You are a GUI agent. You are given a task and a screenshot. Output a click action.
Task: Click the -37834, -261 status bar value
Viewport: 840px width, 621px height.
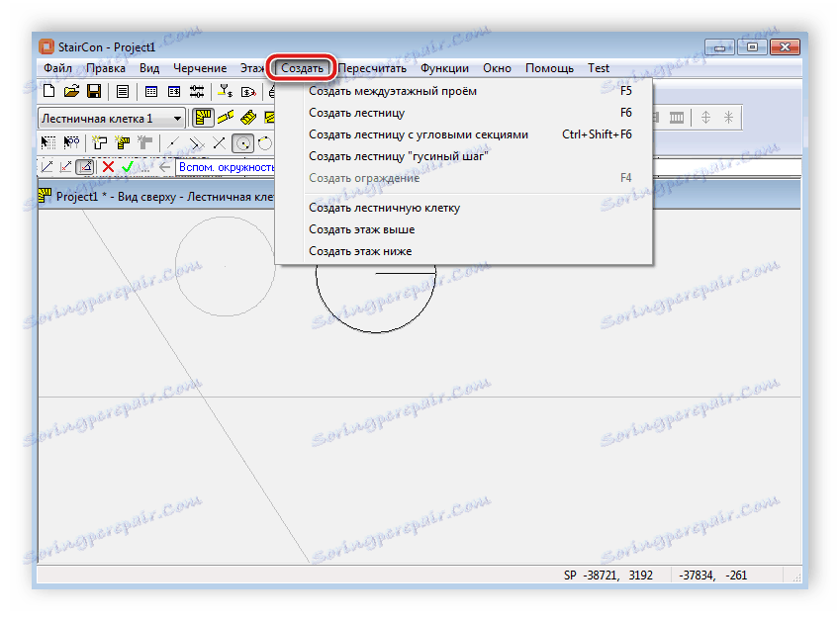(712, 576)
